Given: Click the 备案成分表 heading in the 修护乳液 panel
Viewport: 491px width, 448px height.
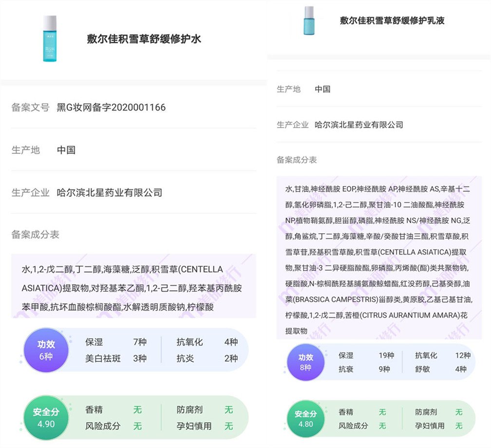Looking at the screenshot, I should (297, 160).
